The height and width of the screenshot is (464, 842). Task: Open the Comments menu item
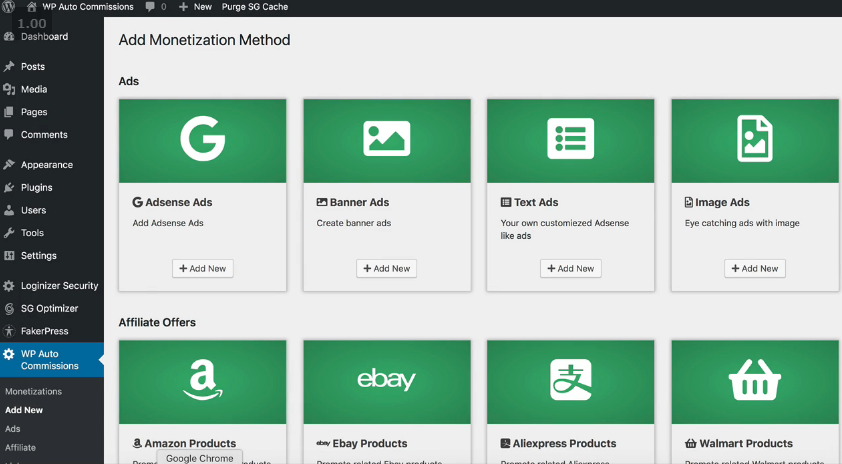(x=44, y=134)
